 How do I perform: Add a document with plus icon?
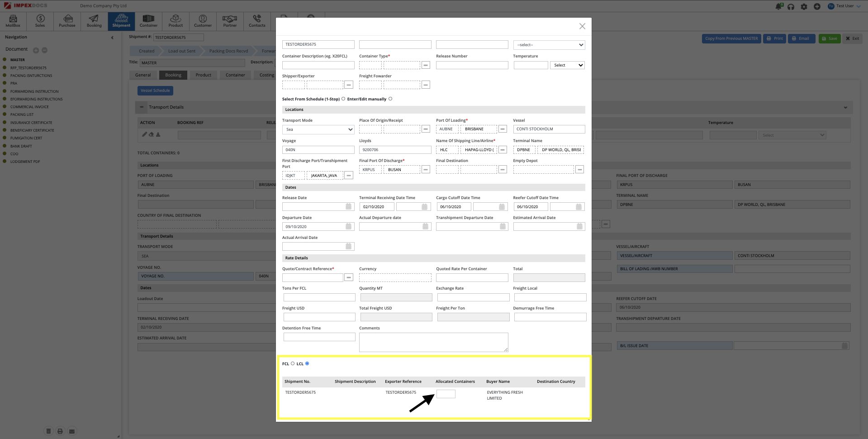36,50
